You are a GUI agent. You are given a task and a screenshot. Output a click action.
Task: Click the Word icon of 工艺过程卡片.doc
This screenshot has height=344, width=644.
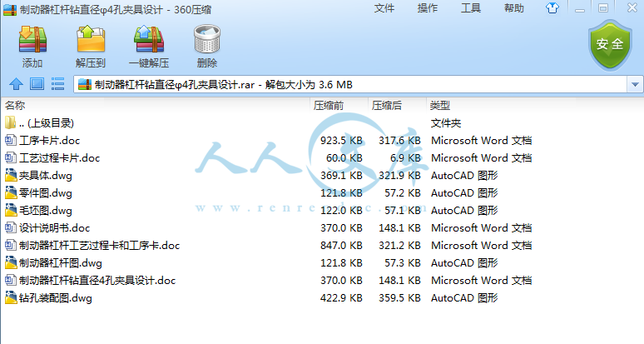[x=10, y=157]
